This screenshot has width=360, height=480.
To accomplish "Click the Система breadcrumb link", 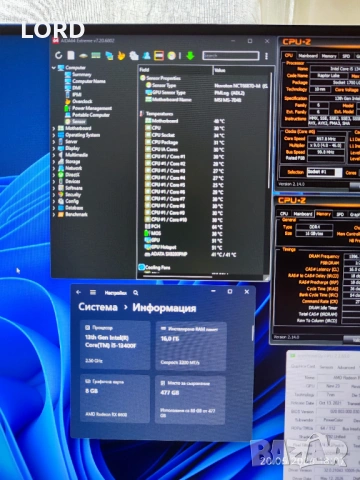I will tap(98, 307).
